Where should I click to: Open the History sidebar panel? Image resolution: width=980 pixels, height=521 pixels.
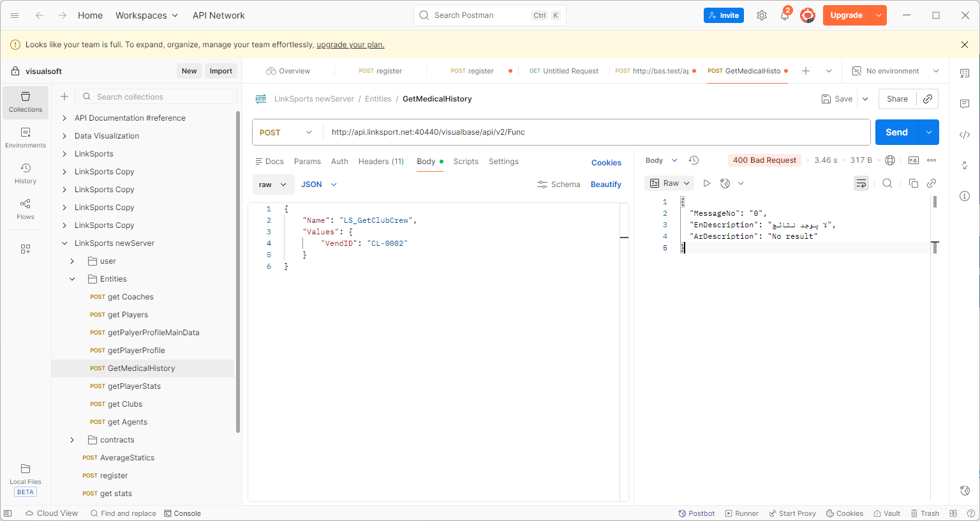pyautogui.click(x=26, y=173)
